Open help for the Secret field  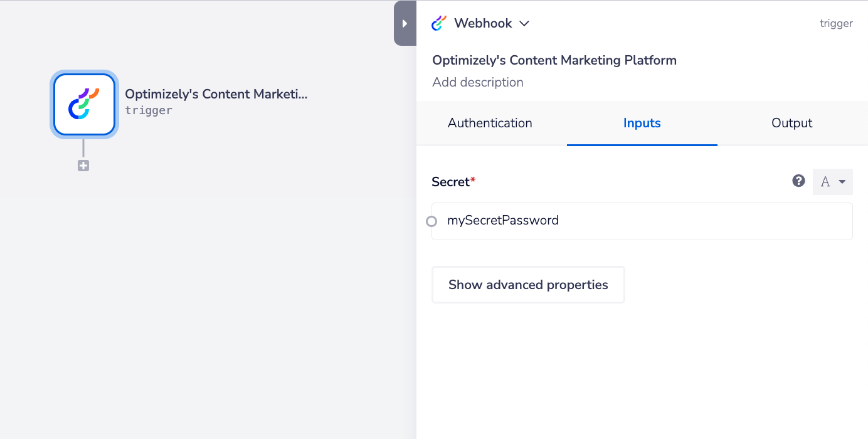coord(798,181)
